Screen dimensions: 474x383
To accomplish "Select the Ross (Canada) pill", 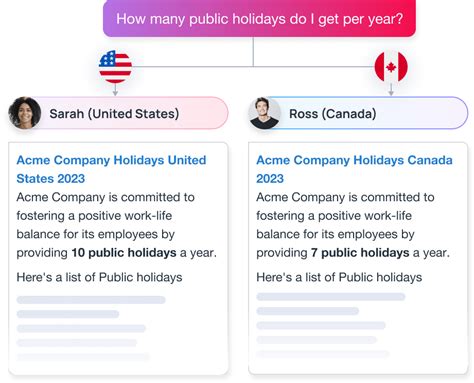I will tap(358, 113).
